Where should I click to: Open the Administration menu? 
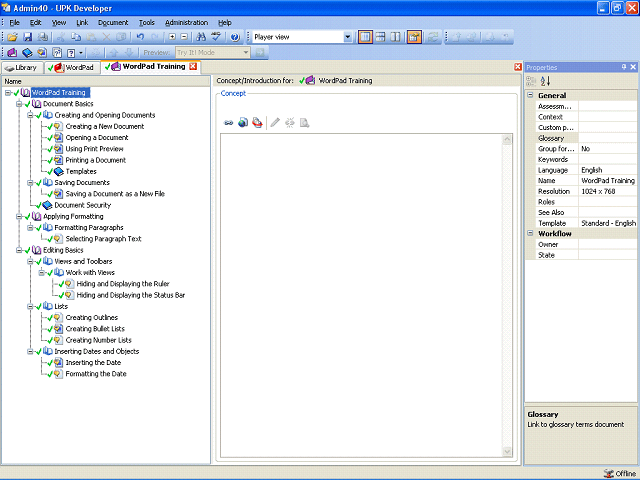(187, 22)
